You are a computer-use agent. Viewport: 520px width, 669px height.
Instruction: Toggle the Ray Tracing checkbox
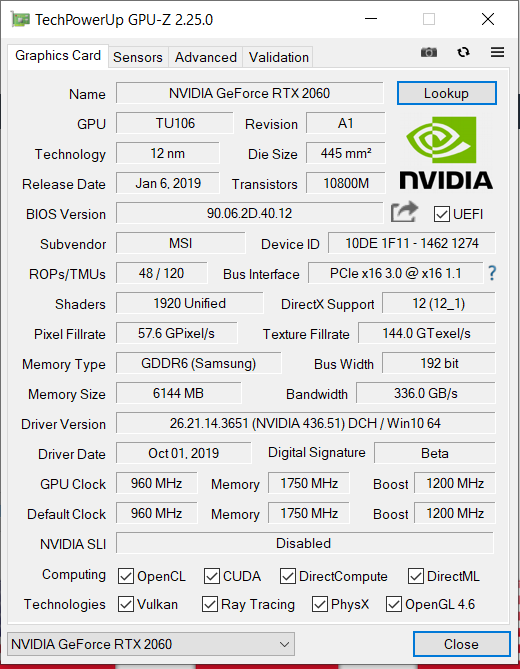coord(209,604)
